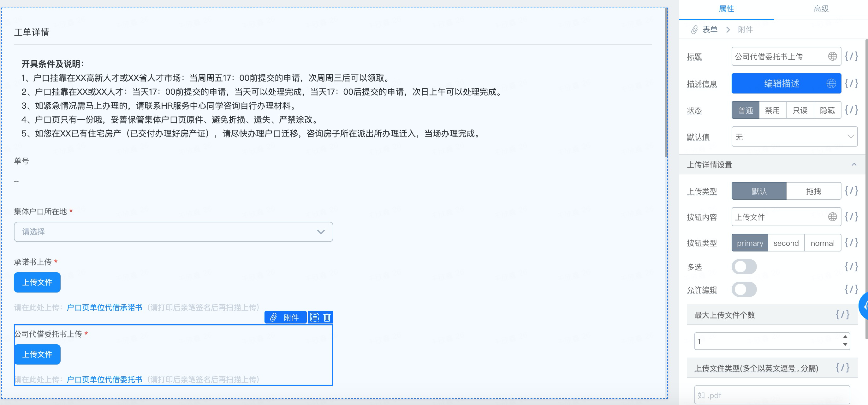Open 集体户口所在地 select dropdown
The height and width of the screenshot is (405, 868).
click(x=173, y=232)
